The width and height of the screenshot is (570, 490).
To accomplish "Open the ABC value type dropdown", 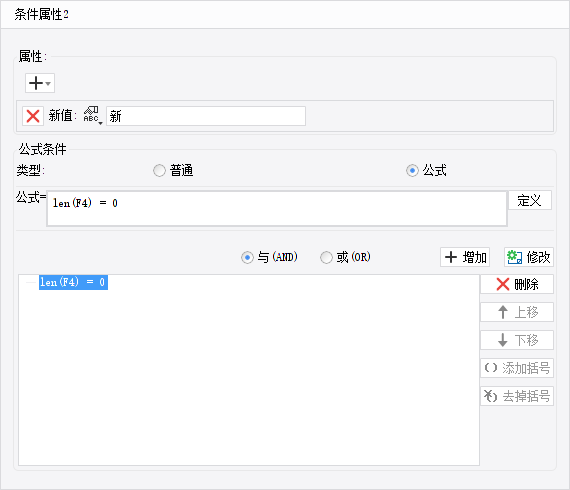I will click(92, 116).
